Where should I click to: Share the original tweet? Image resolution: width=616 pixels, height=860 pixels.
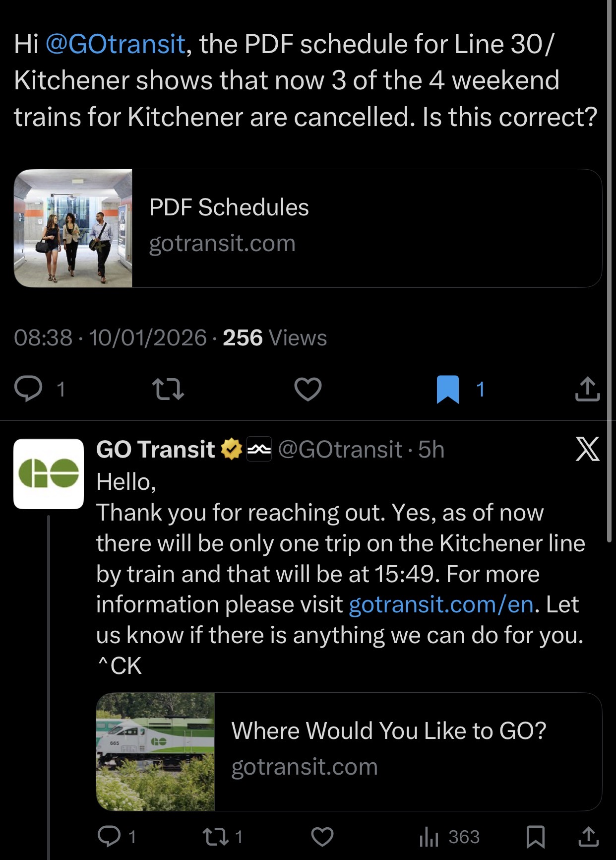tap(587, 389)
